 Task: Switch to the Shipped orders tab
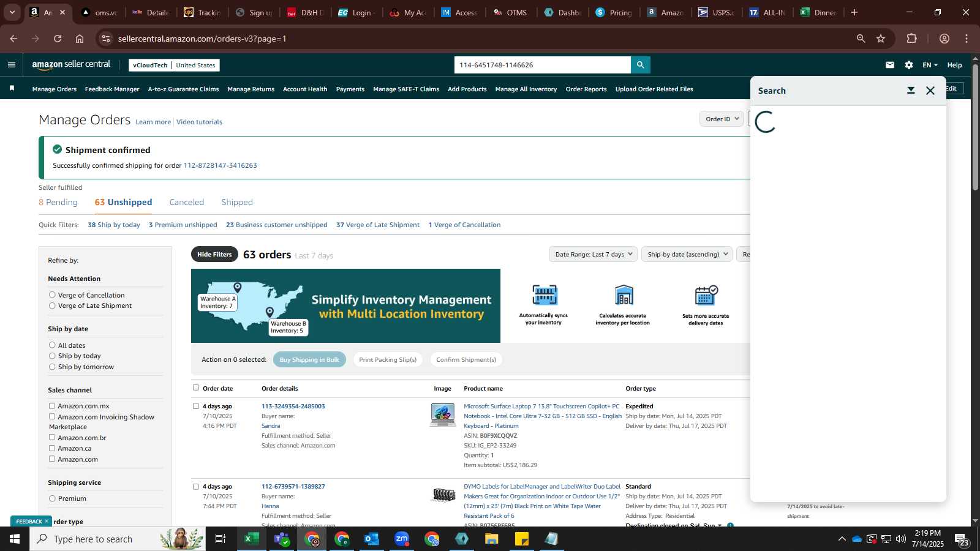click(237, 202)
